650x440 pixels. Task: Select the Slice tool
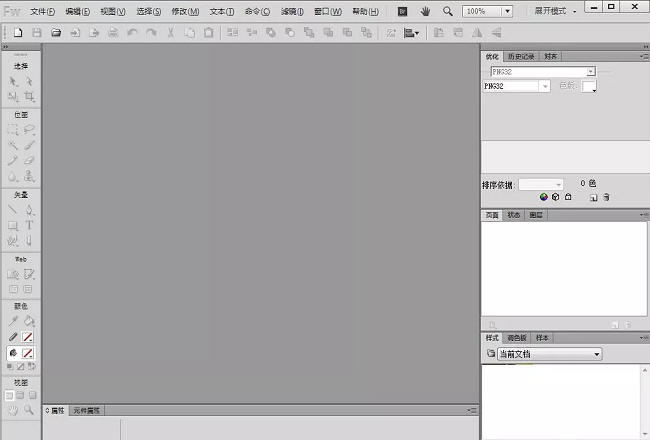29,274
